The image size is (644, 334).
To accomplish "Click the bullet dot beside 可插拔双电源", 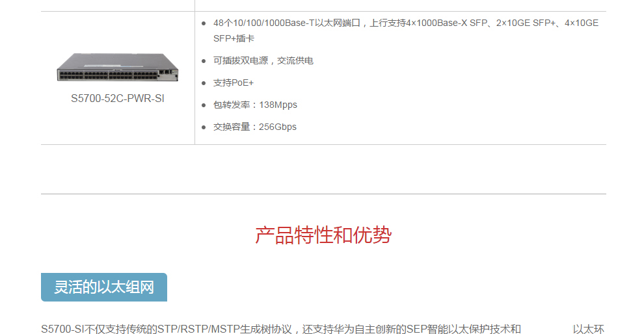I will tap(204, 61).
